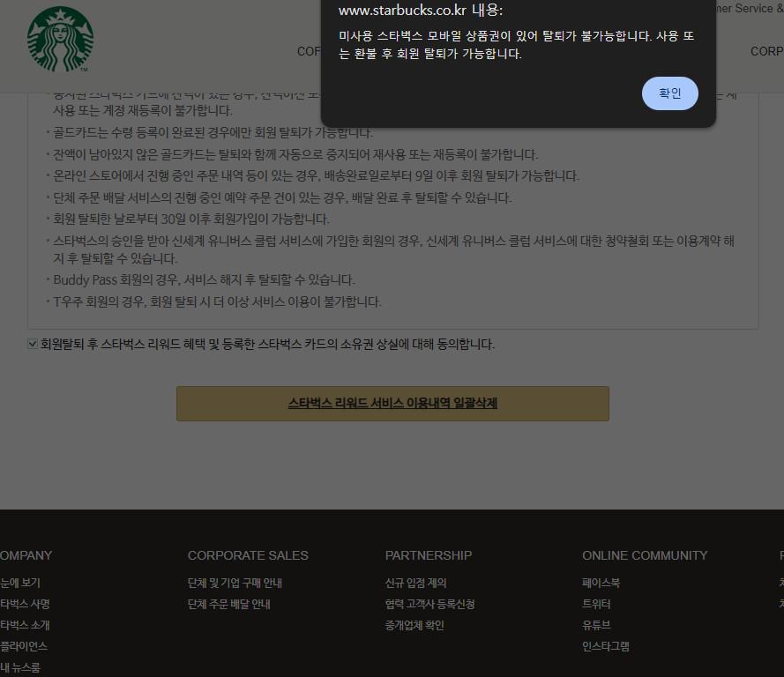The image size is (784, 677).
Task: Open the 내 뉴스룸 footer link
Action: pyautogui.click(x=20, y=667)
